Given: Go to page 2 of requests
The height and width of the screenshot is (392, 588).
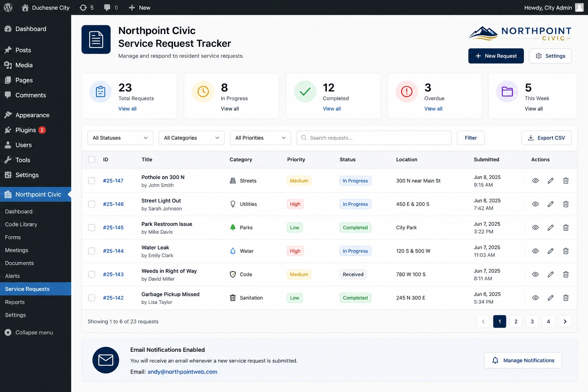Looking at the screenshot, I should coord(516,322).
